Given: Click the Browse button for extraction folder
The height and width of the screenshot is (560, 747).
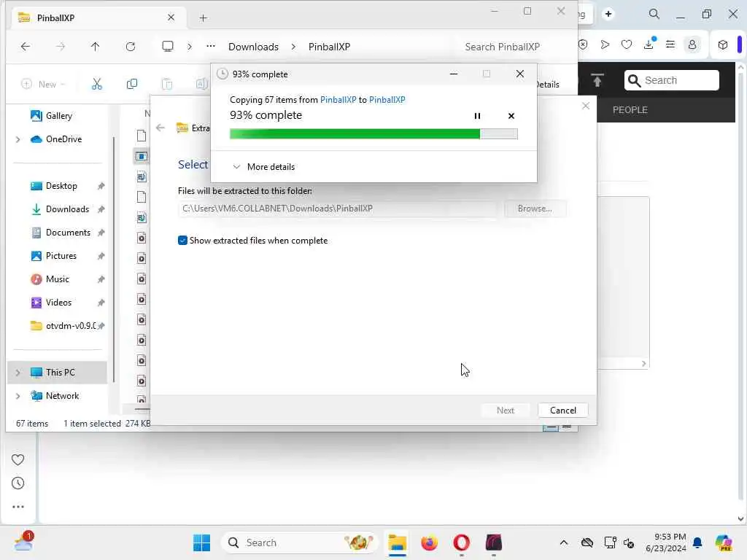Looking at the screenshot, I should tap(535, 209).
